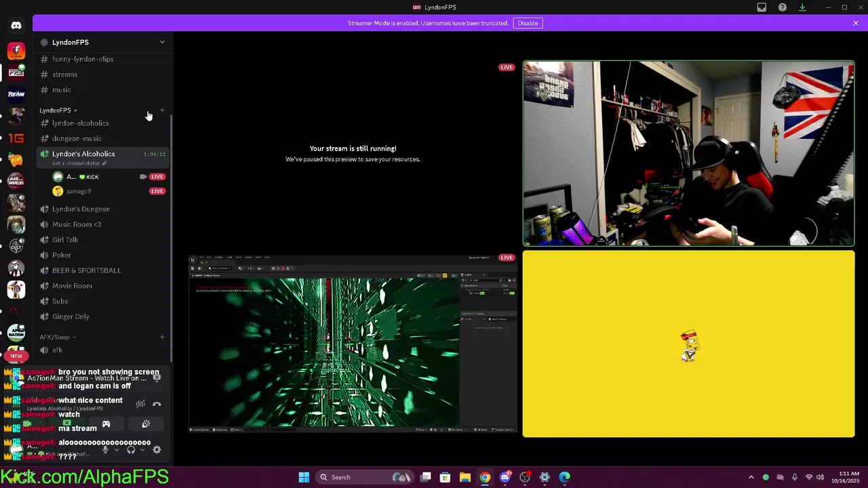
Task: Open the PIE MAN server icon
Action: [16, 94]
